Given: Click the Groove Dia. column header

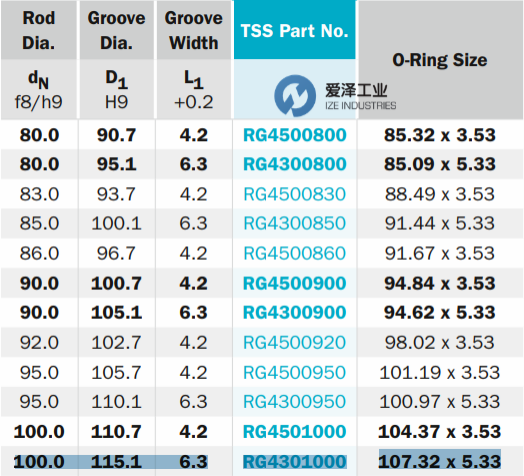Looking at the screenshot, I should click(x=116, y=30).
